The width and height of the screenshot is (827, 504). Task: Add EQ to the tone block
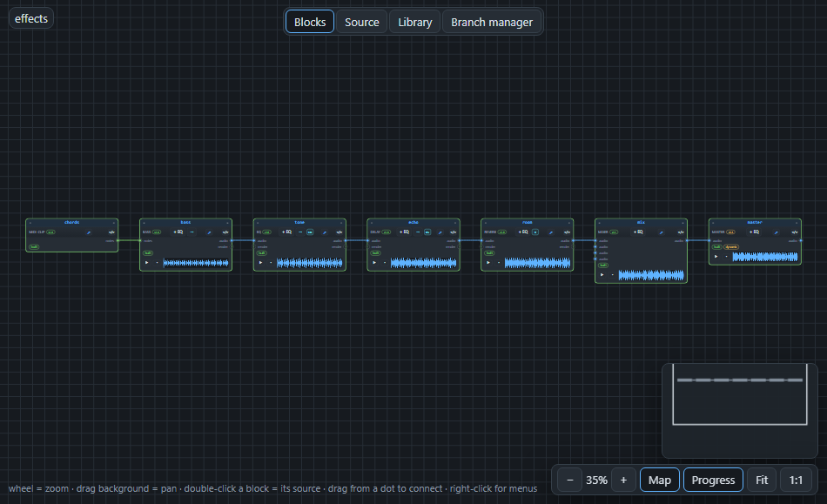coord(287,232)
